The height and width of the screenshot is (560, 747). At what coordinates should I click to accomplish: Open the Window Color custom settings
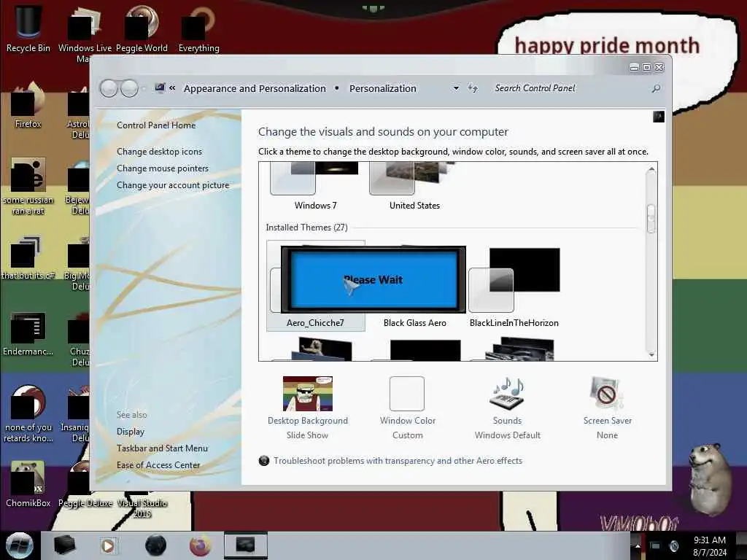pyautogui.click(x=407, y=408)
